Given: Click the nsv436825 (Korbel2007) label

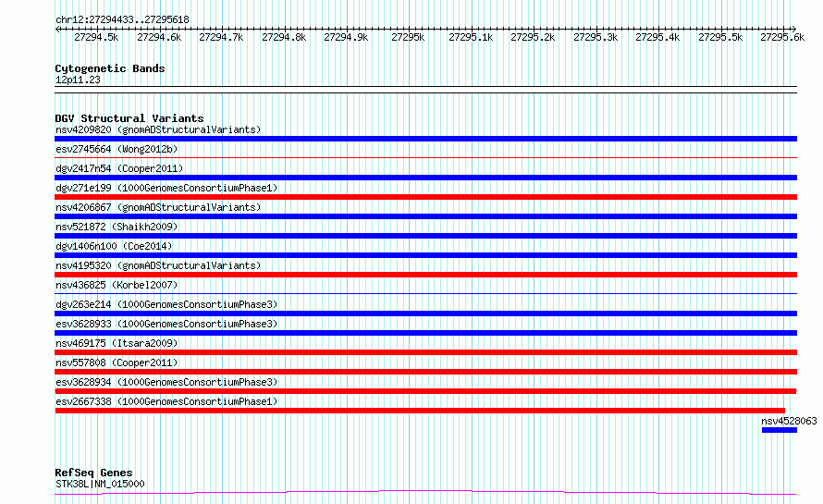Looking at the screenshot, I should point(117,285).
